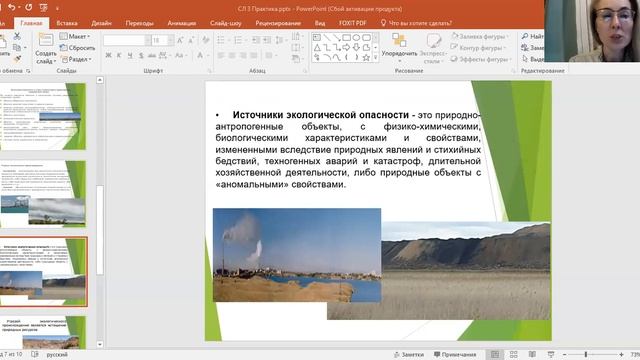
Task: Undo the last action
Action: click(11, 7)
